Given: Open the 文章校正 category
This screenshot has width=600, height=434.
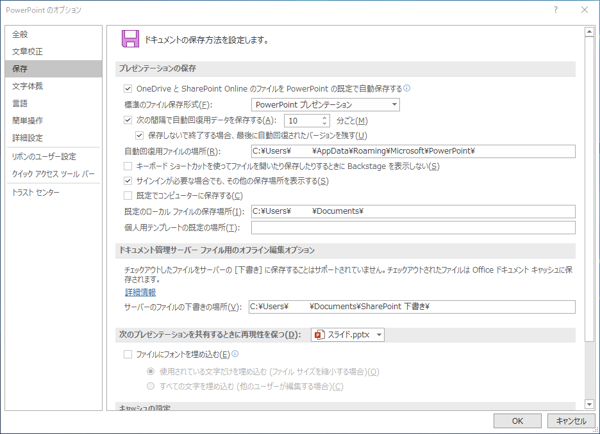Looking at the screenshot, I should [54, 52].
